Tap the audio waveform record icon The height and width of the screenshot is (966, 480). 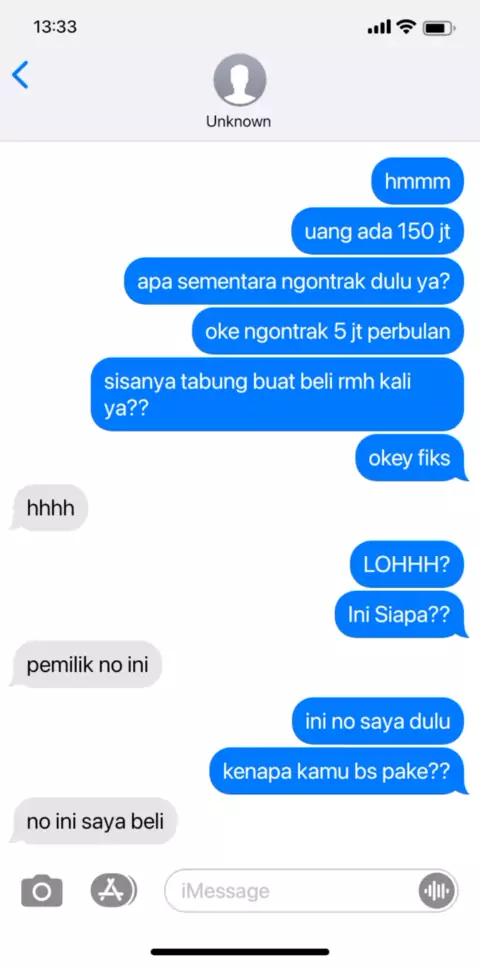[437, 891]
